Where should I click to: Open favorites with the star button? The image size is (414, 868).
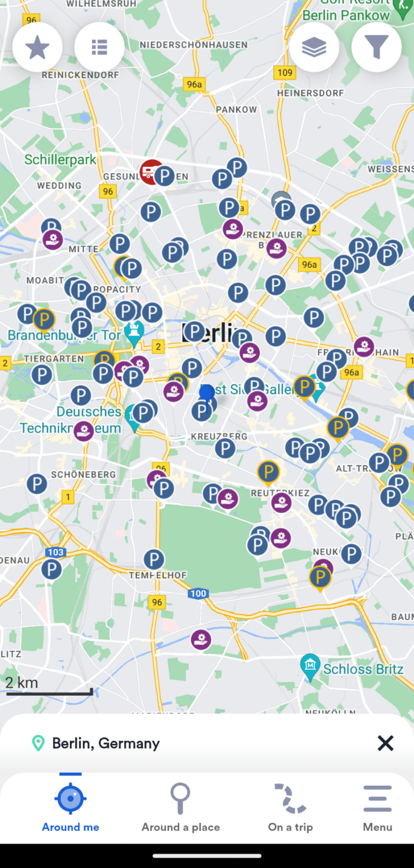(x=37, y=48)
